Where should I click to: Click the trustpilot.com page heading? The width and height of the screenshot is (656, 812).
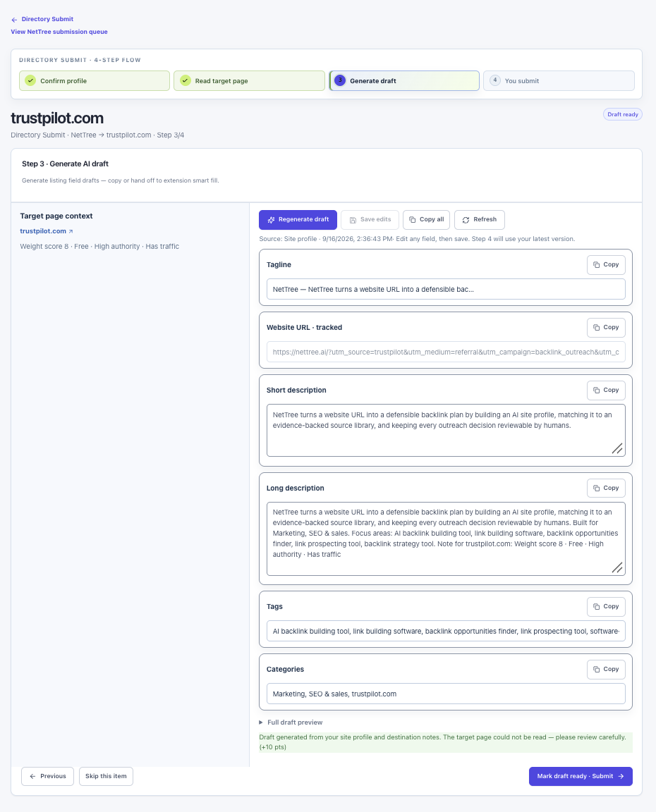tap(57, 118)
